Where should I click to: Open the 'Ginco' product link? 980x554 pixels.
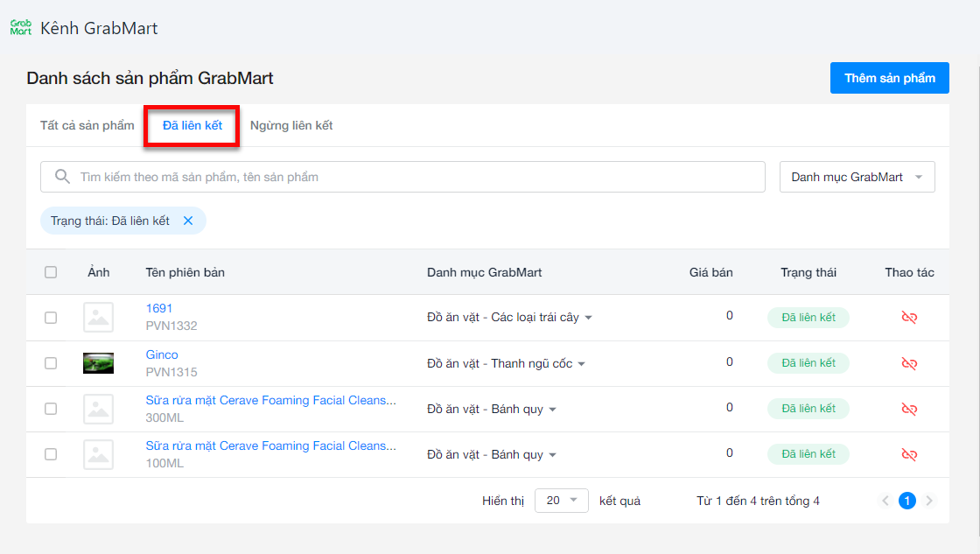pyautogui.click(x=162, y=354)
